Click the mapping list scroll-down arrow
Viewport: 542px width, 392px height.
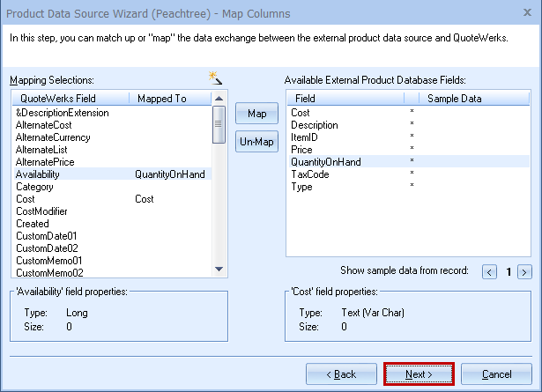[x=219, y=269]
